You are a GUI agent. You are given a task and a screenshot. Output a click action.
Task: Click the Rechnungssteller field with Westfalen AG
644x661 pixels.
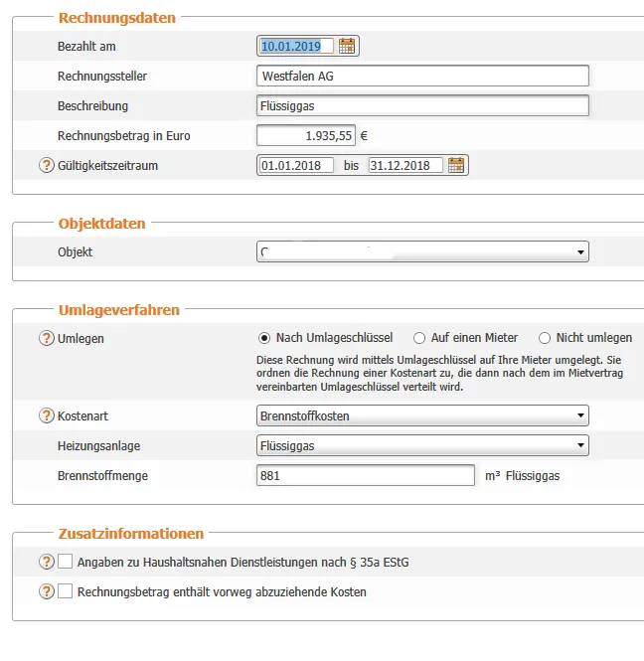pos(422,76)
